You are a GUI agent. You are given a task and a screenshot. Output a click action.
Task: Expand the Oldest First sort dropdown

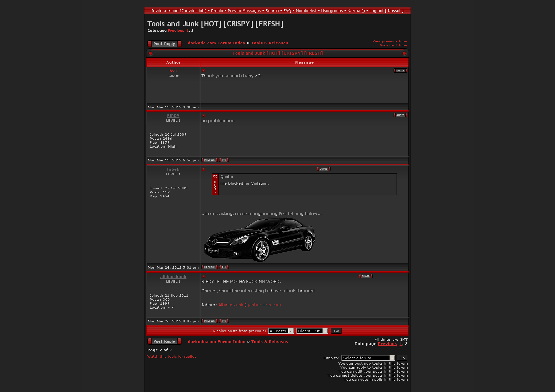(x=312, y=331)
